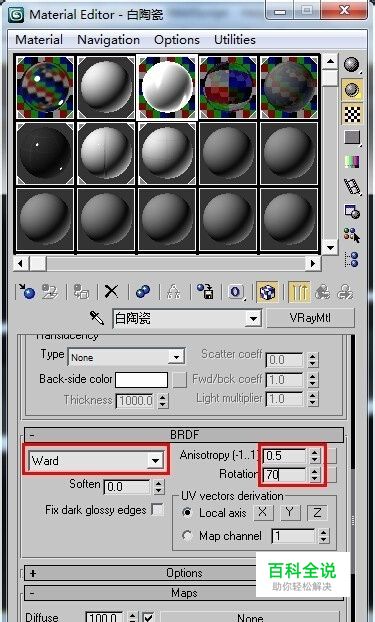The height and width of the screenshot is (622, 375).
Task: Click the Make Preview film icon
Action: (x=352, y=186)
